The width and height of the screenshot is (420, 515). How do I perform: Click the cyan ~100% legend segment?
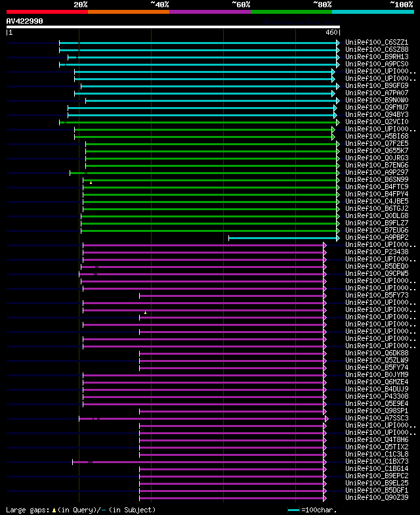click(373, 12)
